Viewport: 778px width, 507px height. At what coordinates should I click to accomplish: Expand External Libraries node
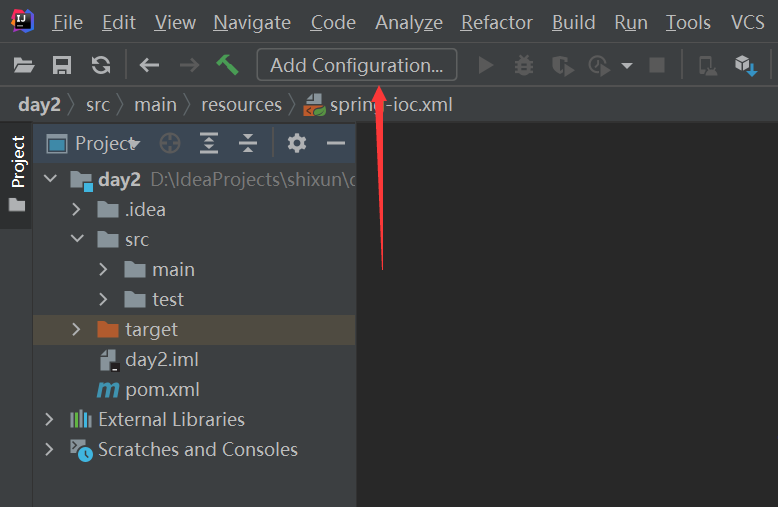[49, 420]
